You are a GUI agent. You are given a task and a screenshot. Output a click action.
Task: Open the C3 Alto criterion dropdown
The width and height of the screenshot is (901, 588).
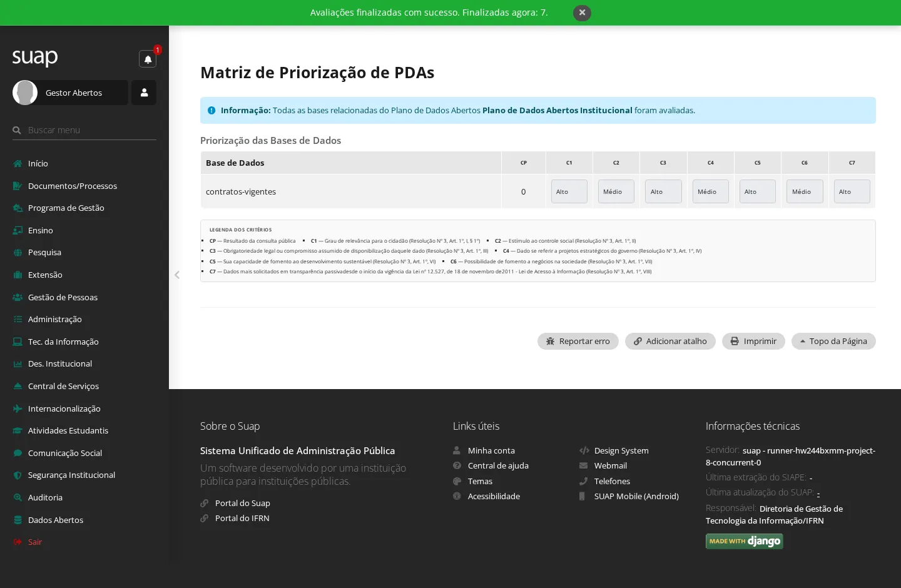pyautogui.click(x=663, y=191)
